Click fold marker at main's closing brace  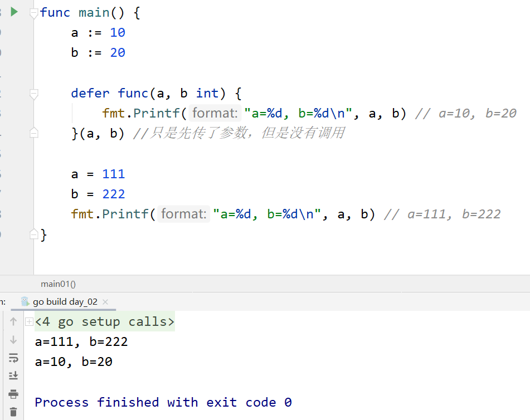pos(34,233)
